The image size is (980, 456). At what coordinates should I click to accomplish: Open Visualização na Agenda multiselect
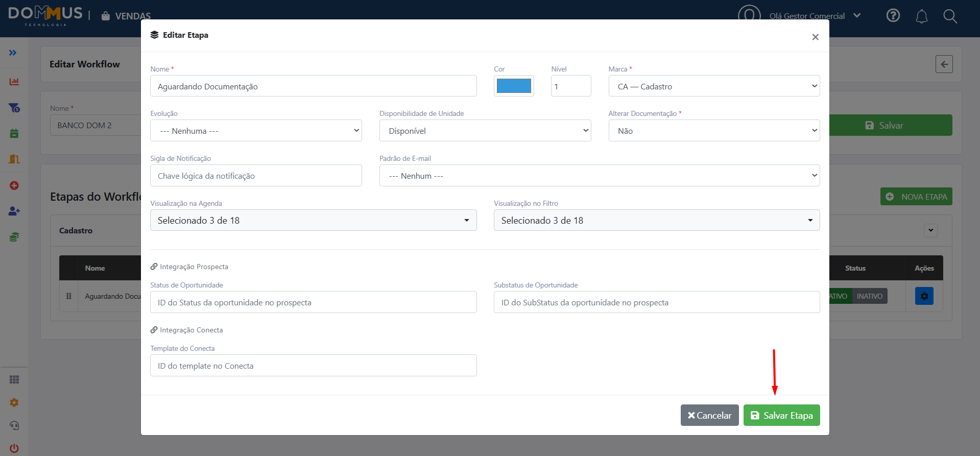pyautogui.click(x=313, y=220)
